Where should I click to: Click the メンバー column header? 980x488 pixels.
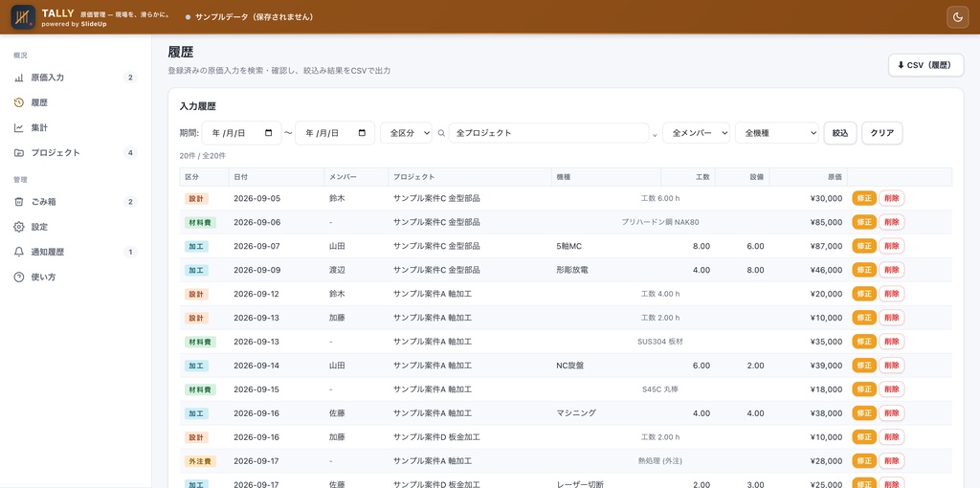click(x=356, y=177)
